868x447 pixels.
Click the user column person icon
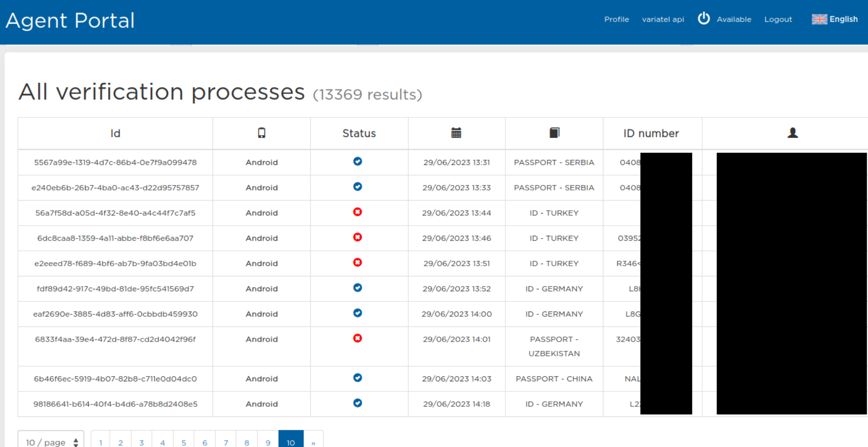point(793,133)
